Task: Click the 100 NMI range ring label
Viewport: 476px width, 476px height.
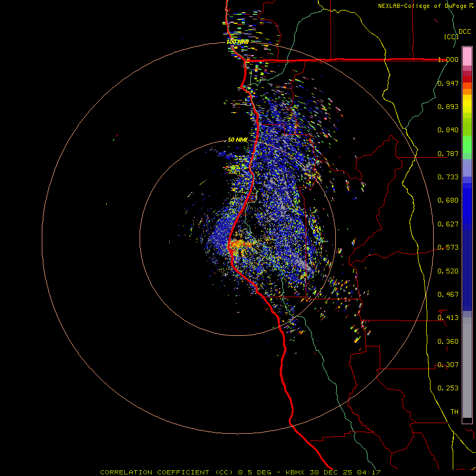Action: click(x=237, y=42)
